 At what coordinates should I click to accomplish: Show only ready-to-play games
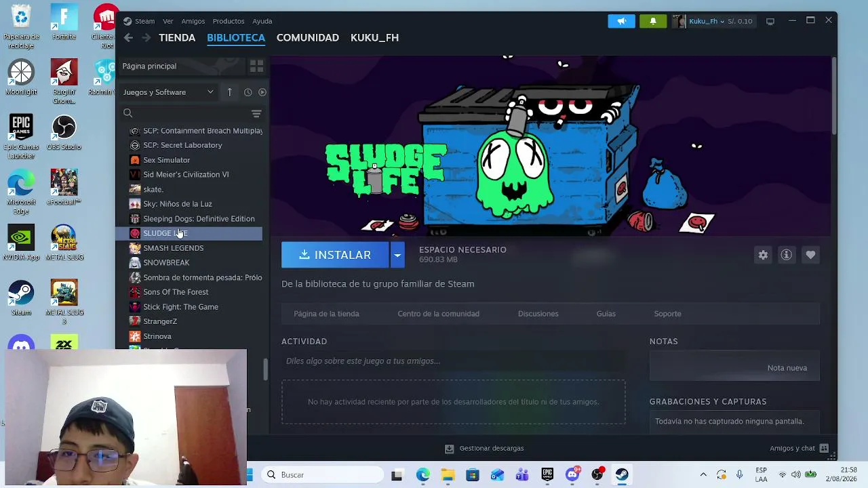(x=262, y=92)
